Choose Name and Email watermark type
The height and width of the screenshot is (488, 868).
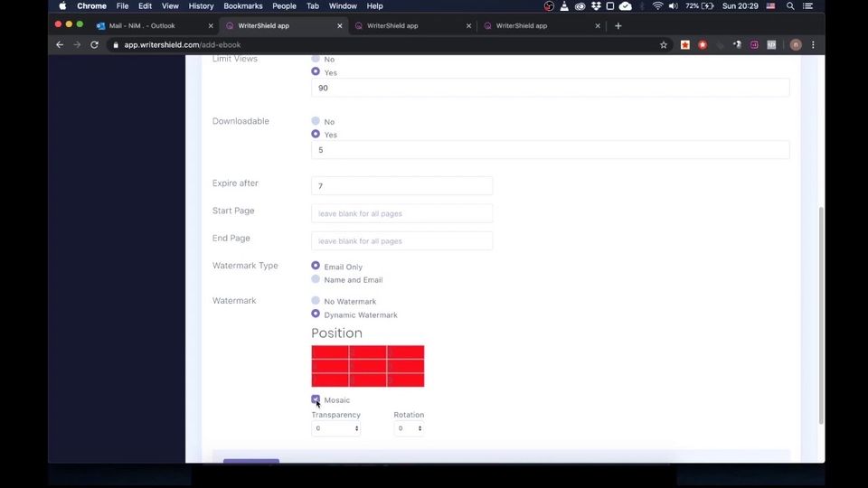coord(316,279)
